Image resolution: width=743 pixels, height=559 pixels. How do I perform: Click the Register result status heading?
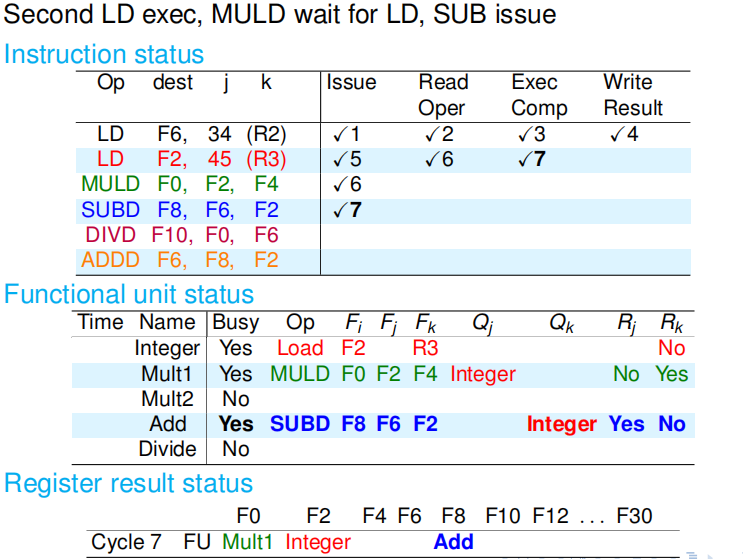click(x=129, y=484)
